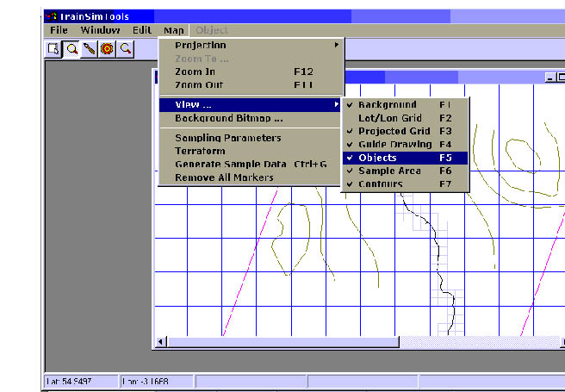Click the map's horizontal scrollbar thumb
This screenshot has height=392, width=565.
pyautogui.click(x=283, y=342)
